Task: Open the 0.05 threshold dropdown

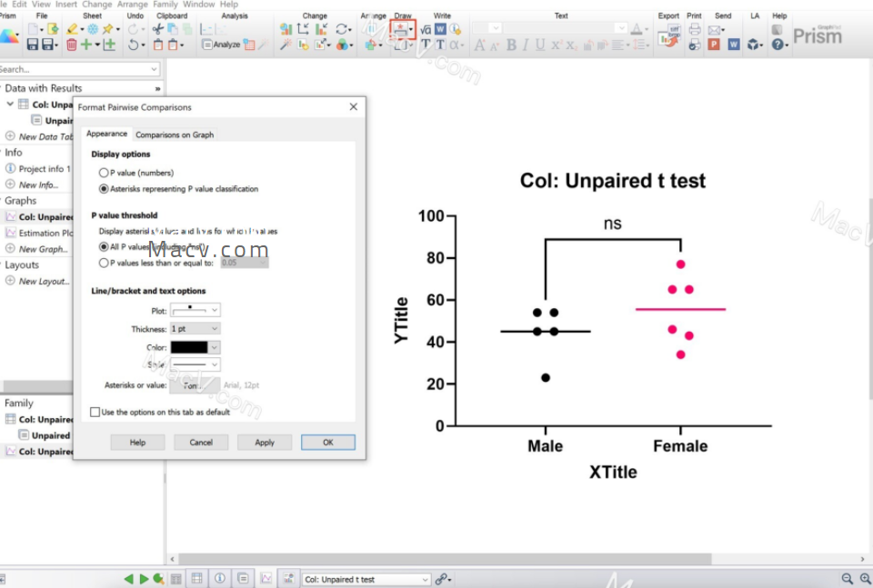Action: point(245,263)
